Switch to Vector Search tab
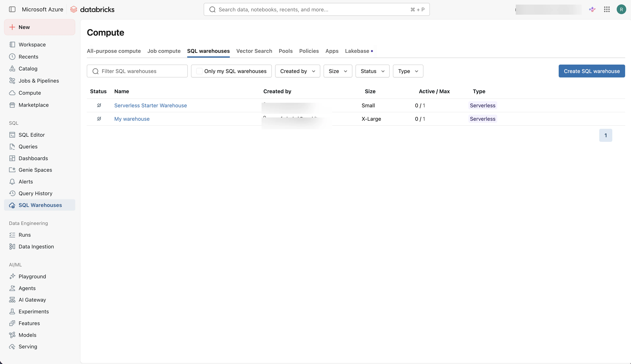631x364 pixels. point(254,51)
